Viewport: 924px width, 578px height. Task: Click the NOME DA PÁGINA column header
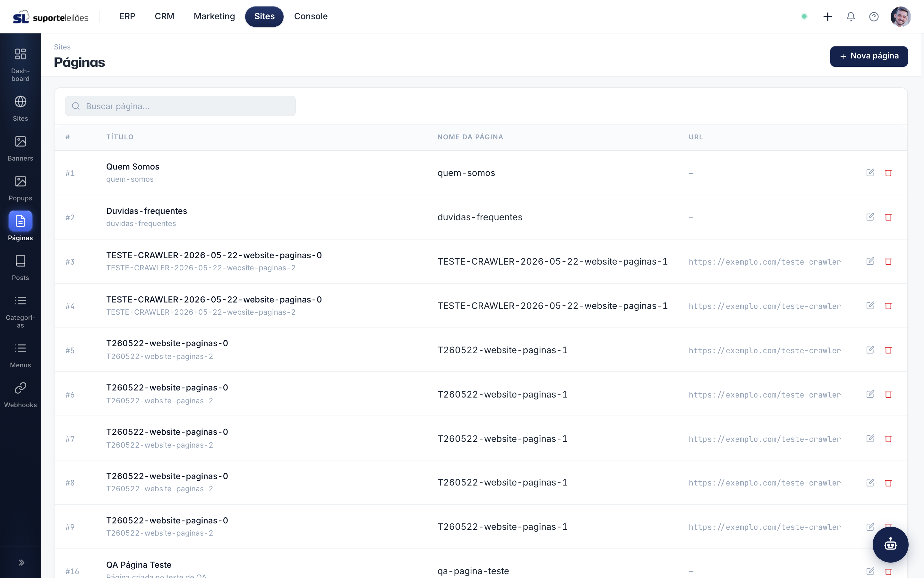(470, 137)
